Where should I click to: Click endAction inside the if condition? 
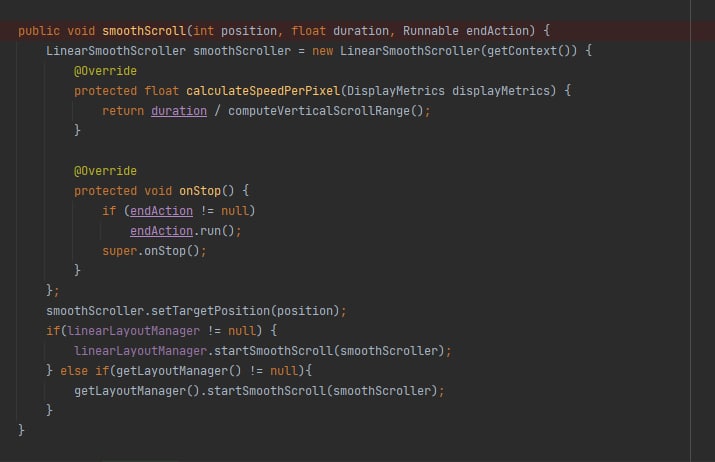tap(161, 211)
